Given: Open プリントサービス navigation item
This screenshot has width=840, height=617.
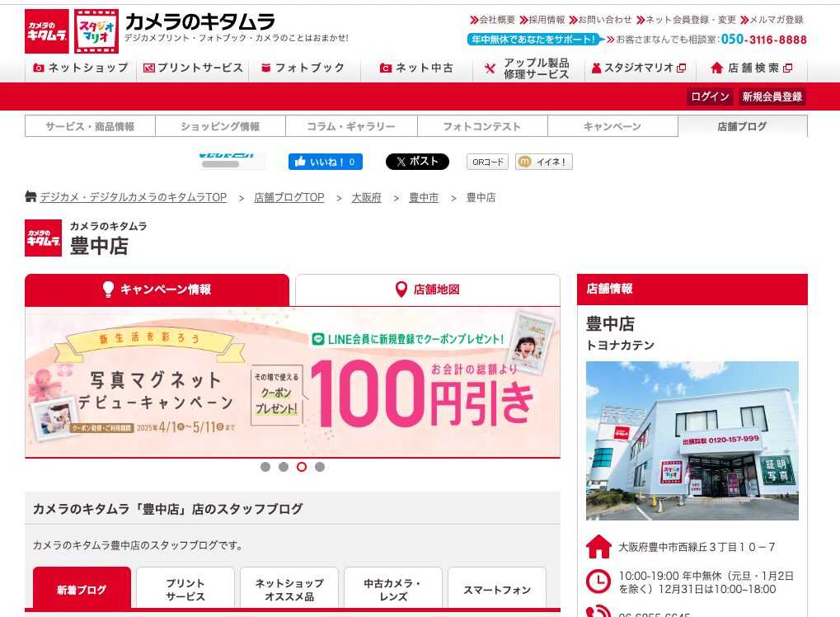Looking at the screenshot, I should (193, 68).
